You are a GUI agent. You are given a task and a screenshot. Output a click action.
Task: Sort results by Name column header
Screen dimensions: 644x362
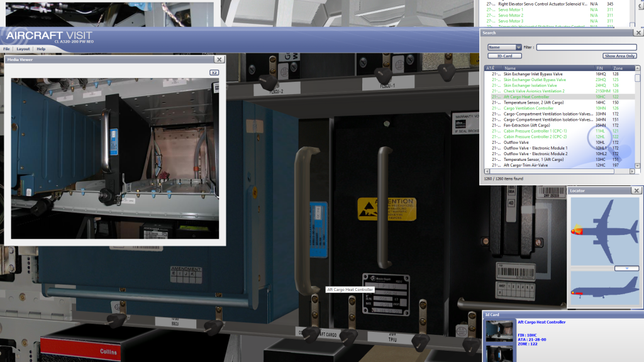click(x=548, y=68)
